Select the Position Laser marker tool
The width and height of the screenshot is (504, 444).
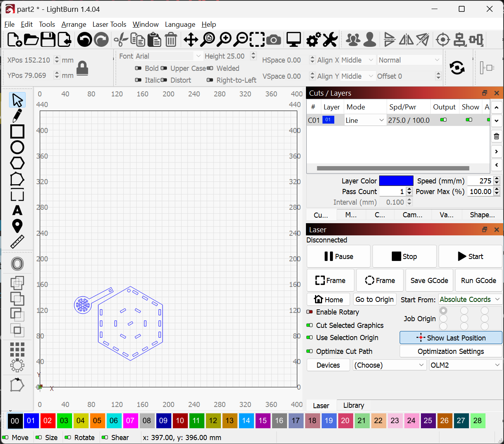17,226
